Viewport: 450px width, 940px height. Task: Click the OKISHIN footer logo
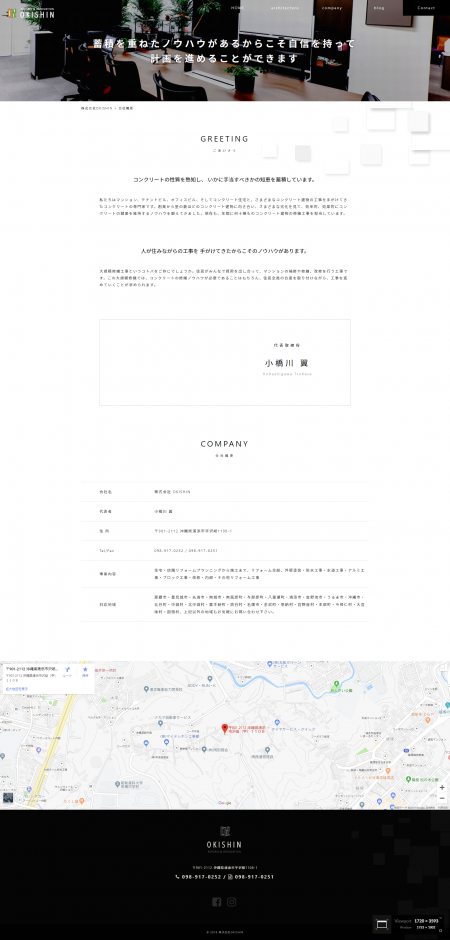(x=224, y=839)
